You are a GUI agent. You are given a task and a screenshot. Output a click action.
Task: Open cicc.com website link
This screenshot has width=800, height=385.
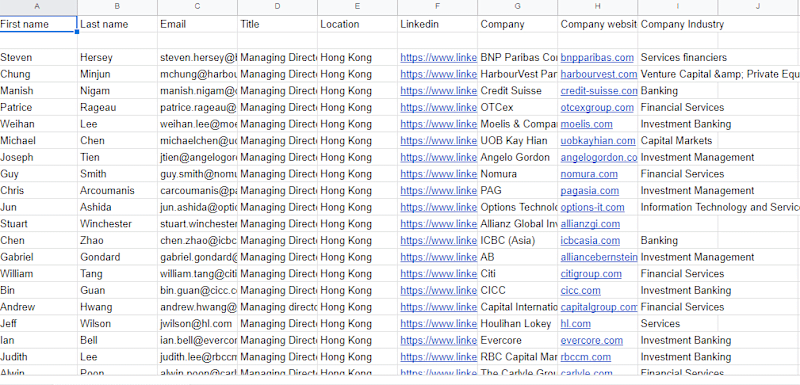(x=581, y=291)
